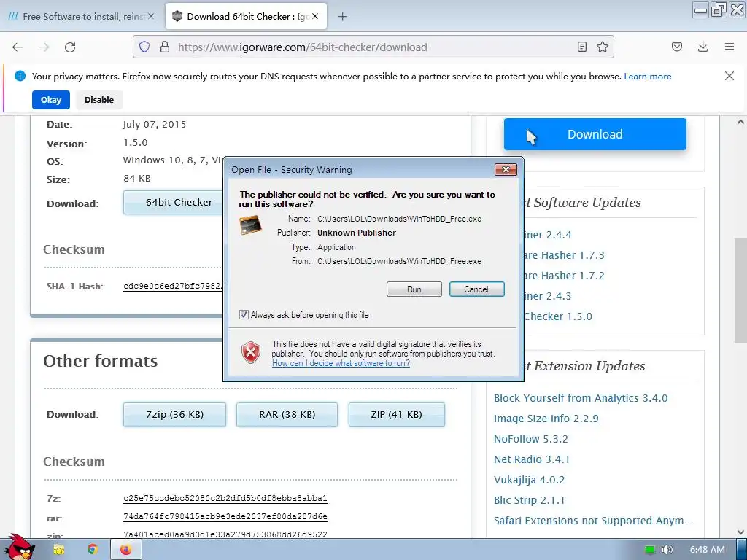The width and height of the screenshot is (747, 560).
Task: Select the Download 64bit Checker tab
Action: point(246,16)
